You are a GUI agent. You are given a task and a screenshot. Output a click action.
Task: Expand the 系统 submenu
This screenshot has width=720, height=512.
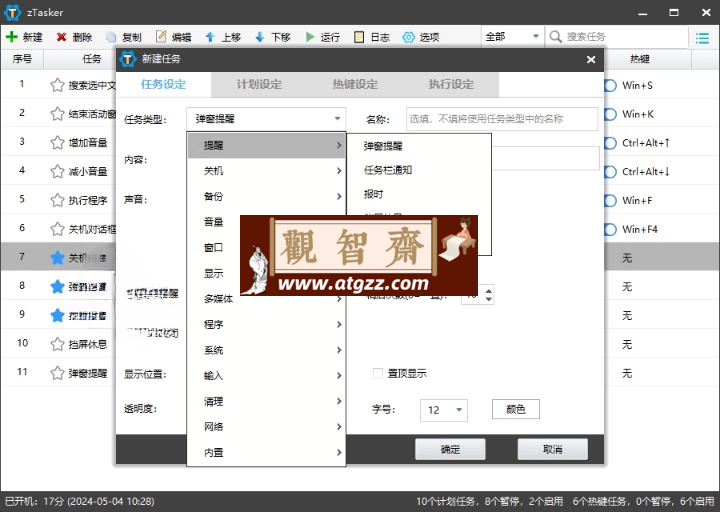266,350
